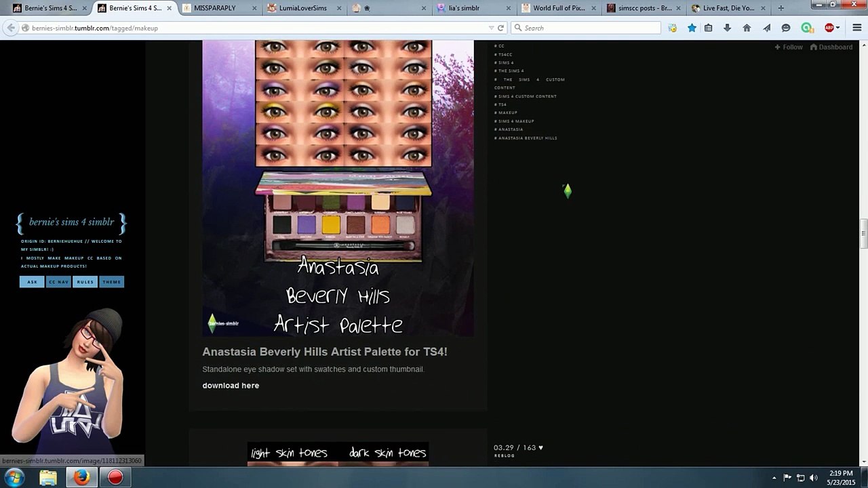Click the Anastasia palette preview image
The height and width of the screenshot is (488, 868).
[338, 188]
